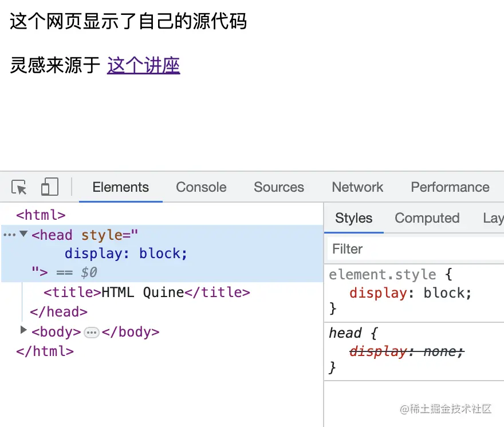Click the element.style selector text
Image resolution: width=504 pixels, height=427 pixels.
pyautogui.click(x=383, y=275)
